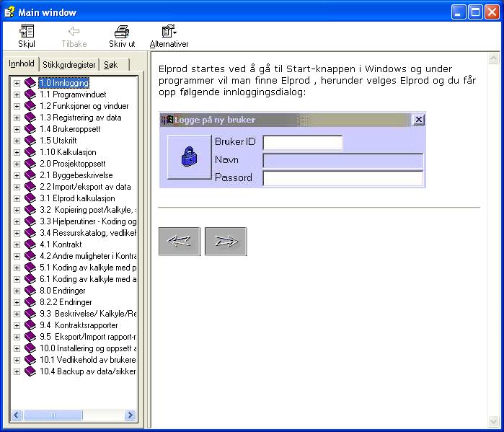
Task: Click the Passord input field
Action: coord(342,178)
